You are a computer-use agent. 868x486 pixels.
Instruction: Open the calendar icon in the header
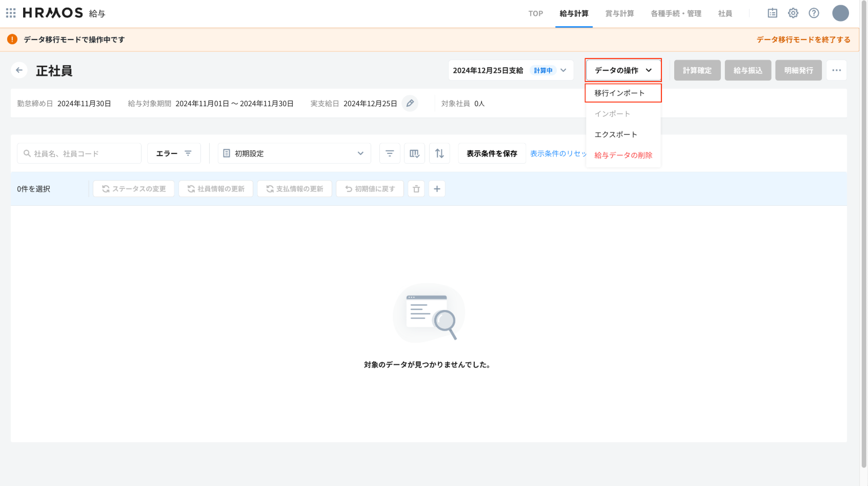772,13
